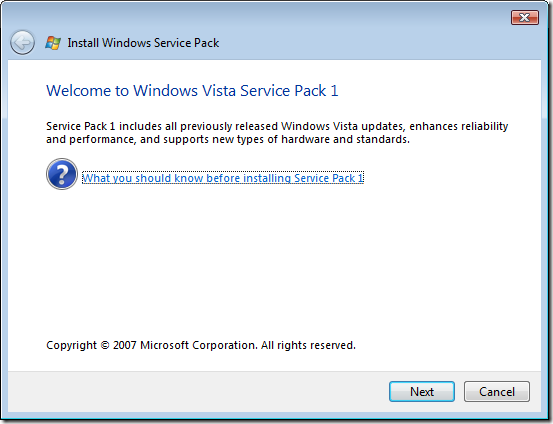Click the 'Install Windows Service Pack' title text

coord(143,43)
